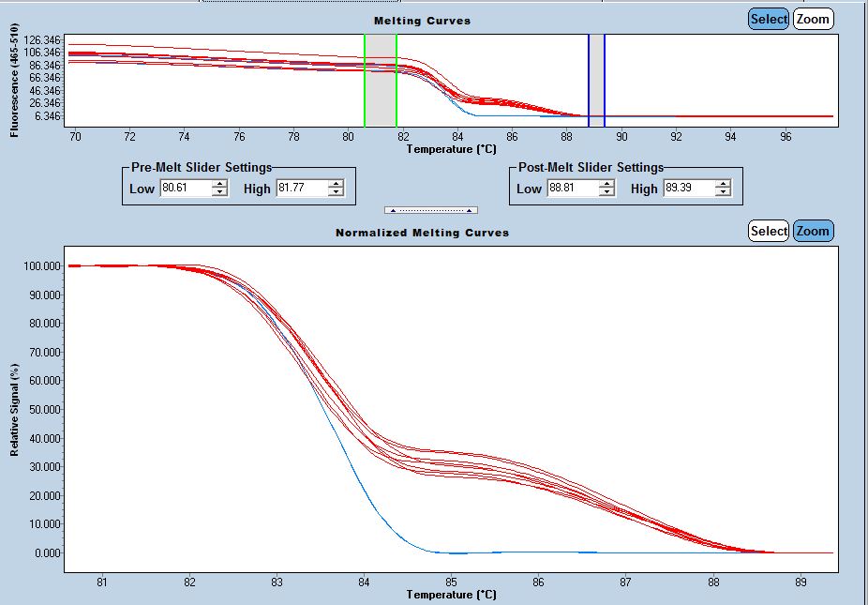
Task: Enable Select mode for Normalized Melting Curves
Action: pos(769,231)
